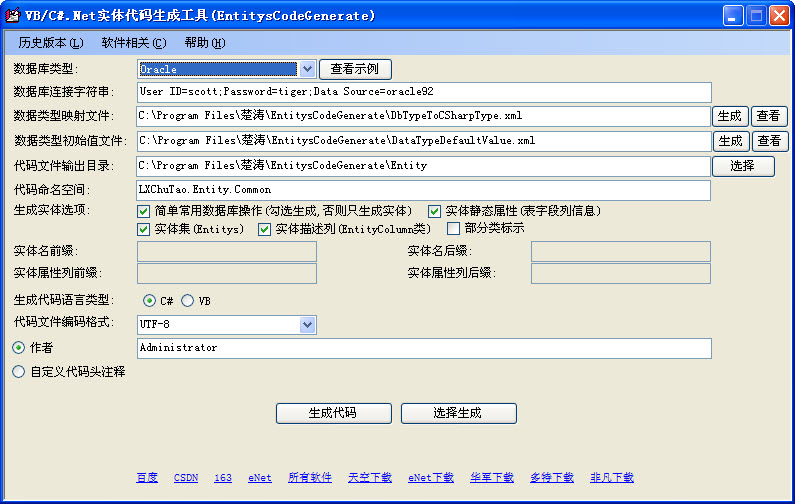Focus the 实体属性列后缀 input field
Viewport: 795px width, 504px height.
(621, 274)
